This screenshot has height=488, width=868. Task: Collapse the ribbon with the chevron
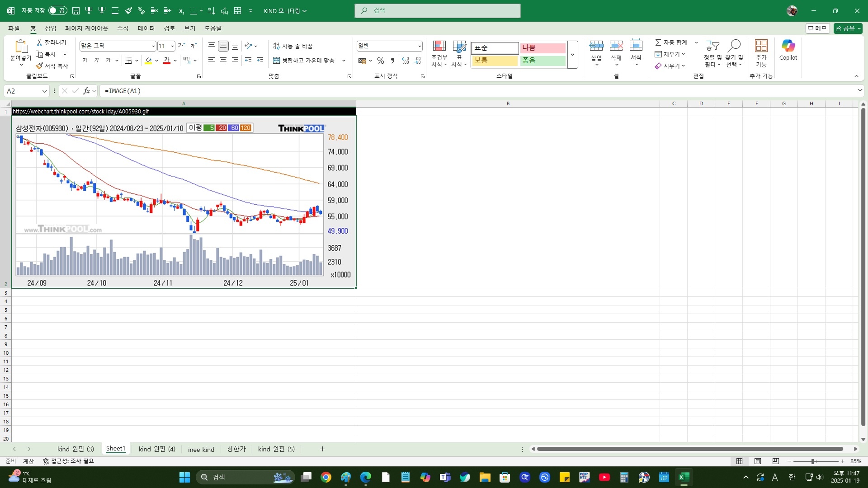tap(856, 76)
